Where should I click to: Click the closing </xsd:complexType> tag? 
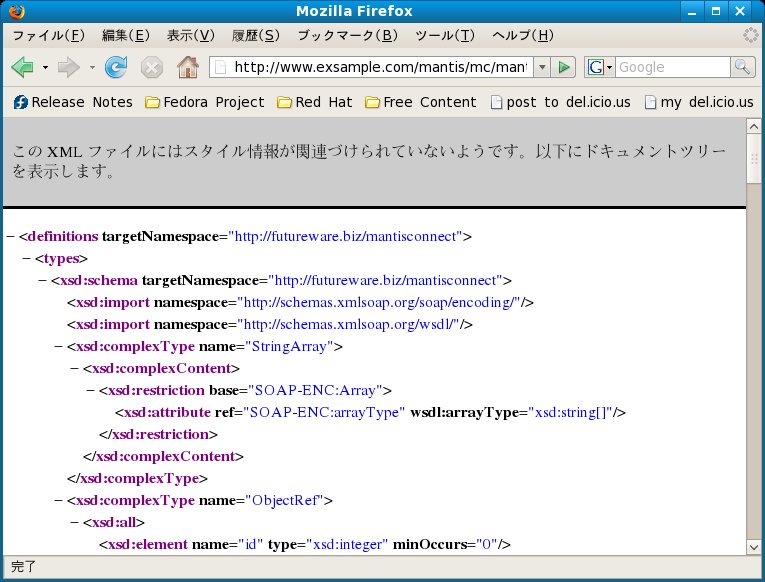click(137, 478)
